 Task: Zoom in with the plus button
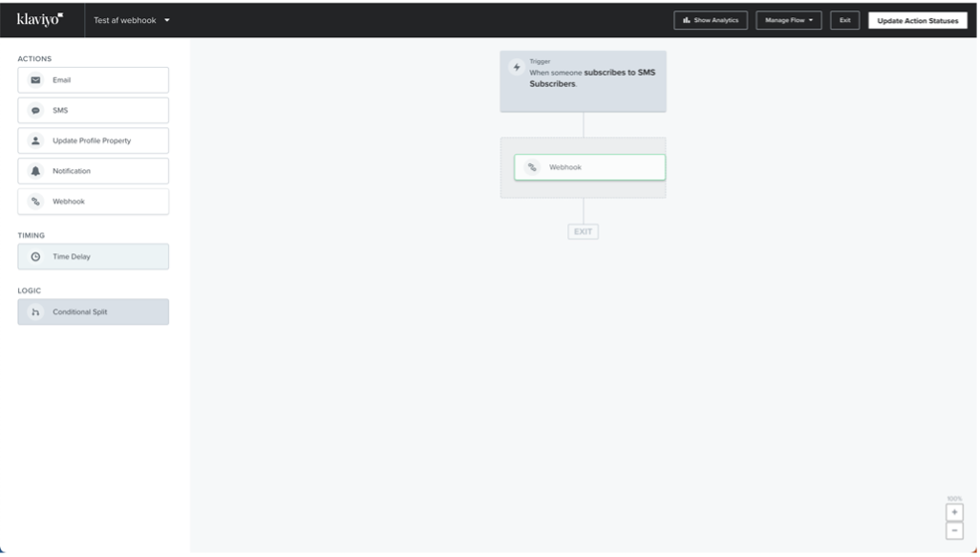coord(954,513)
